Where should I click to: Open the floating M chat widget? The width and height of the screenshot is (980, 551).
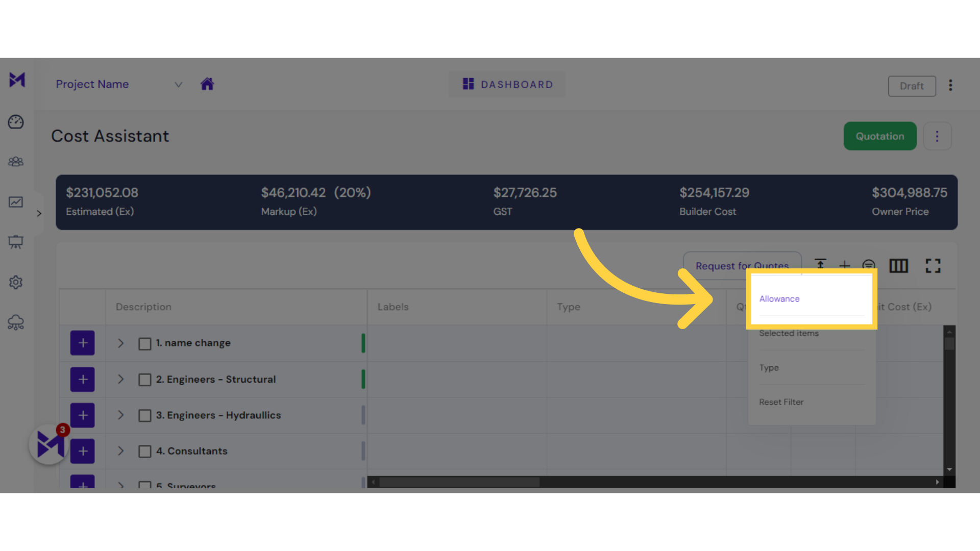50,444
